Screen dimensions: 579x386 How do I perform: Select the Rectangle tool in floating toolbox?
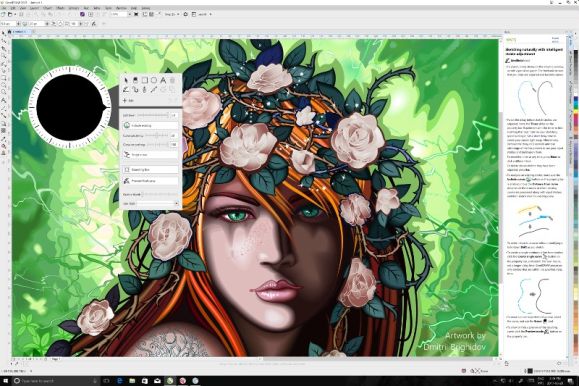145,80
